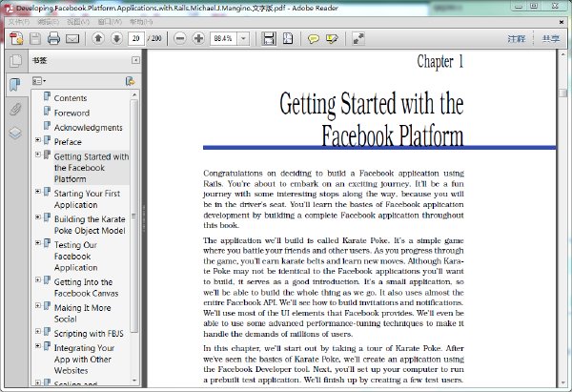Open the 窗口 menu
The image size is (572, 392).
tap(110, 22)
